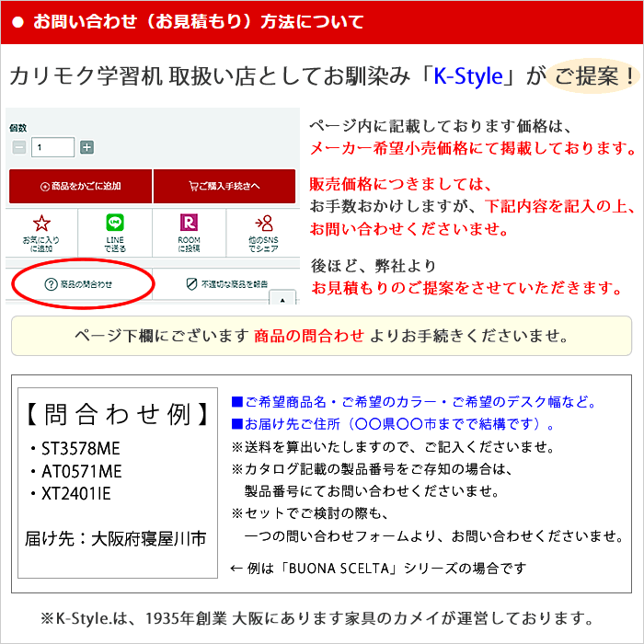Click the shield report icon
This screenshot has height=644, width=644.
pos(191,285)
